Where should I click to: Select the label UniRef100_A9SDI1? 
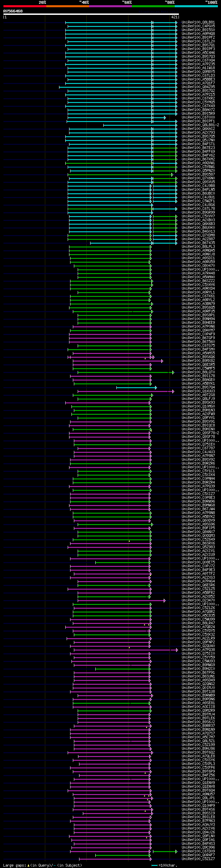pyautogui.click(x=198, y=258)
